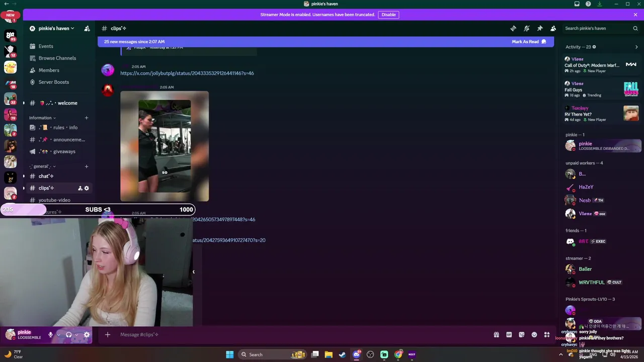Add channel to Information category
Image resolution: width=644 pixels, height=362 pixels.
(87, 118)
